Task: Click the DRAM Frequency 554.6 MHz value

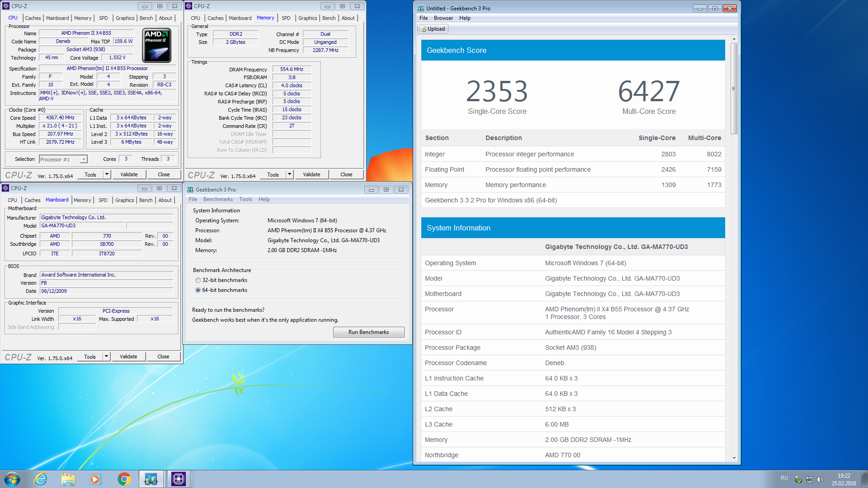Action: [x=292, y=69]
